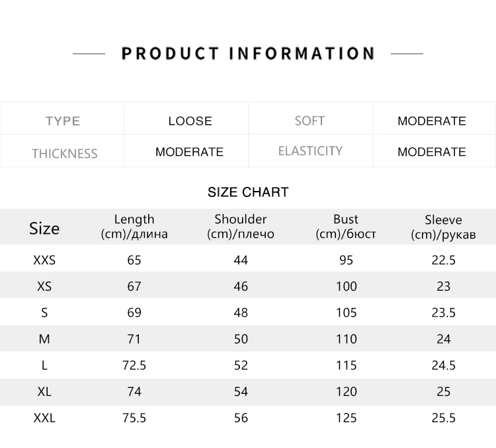Select the ELASTICITY label cell
This screenshot has height=448, width=496.
[x=310, y=151]
